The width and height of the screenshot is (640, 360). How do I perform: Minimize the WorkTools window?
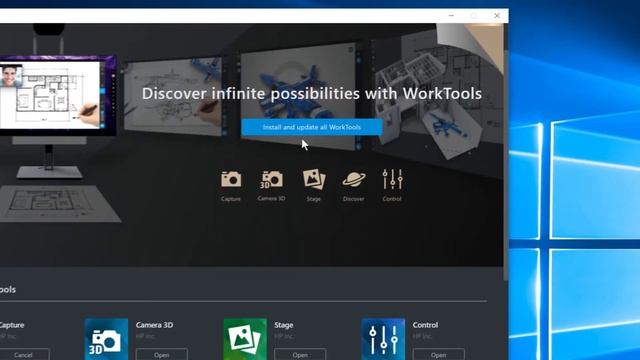point(451,16)
